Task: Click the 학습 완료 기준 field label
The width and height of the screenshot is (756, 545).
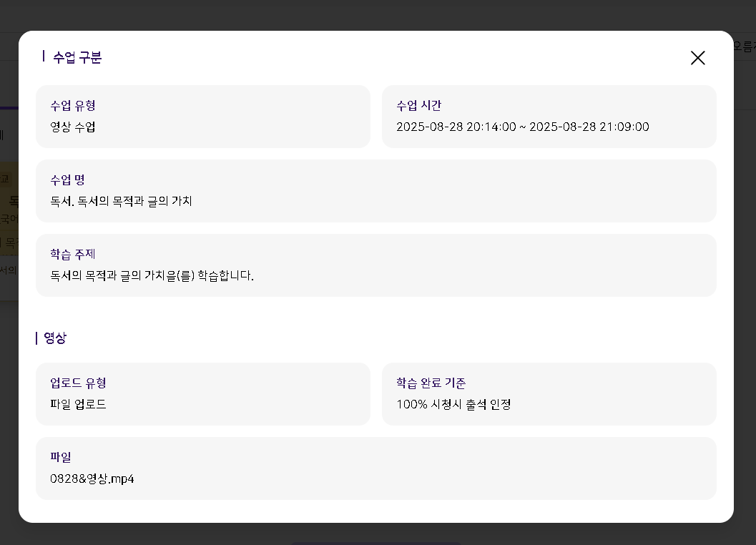Action: 431,383
